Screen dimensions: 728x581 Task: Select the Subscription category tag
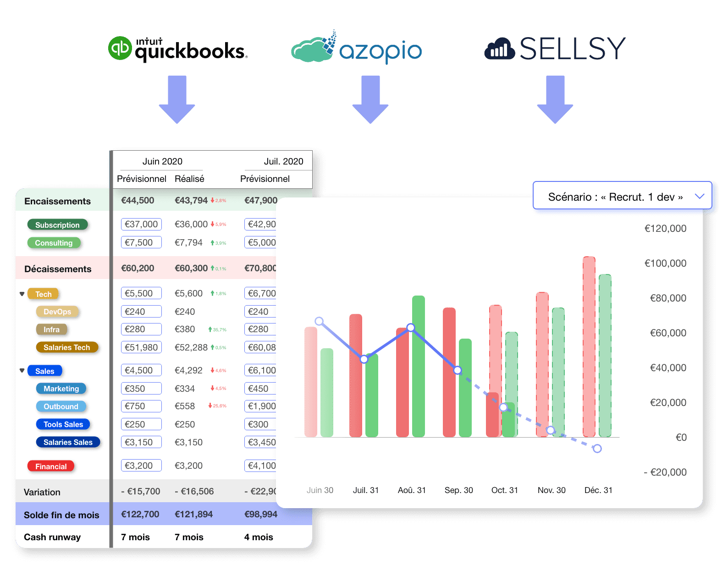pos(57,225)
